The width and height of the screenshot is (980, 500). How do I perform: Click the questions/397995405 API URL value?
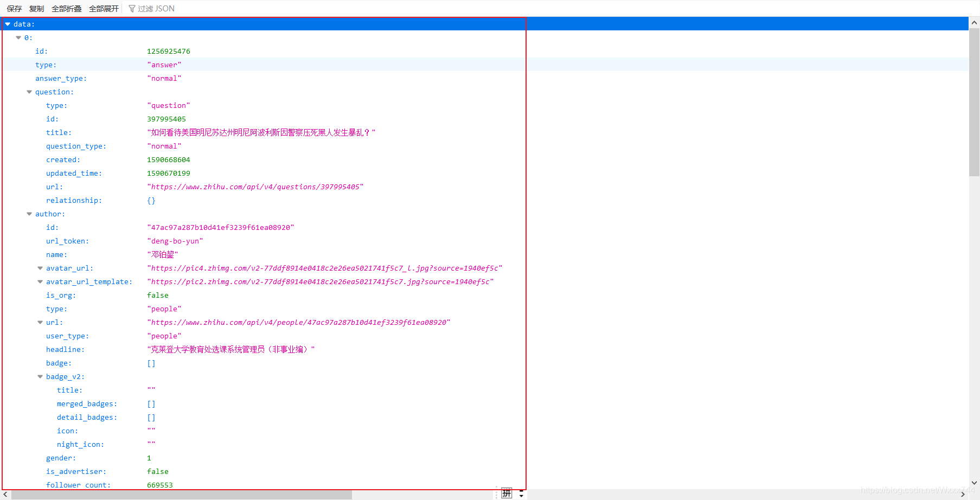[x=255, y=187]
